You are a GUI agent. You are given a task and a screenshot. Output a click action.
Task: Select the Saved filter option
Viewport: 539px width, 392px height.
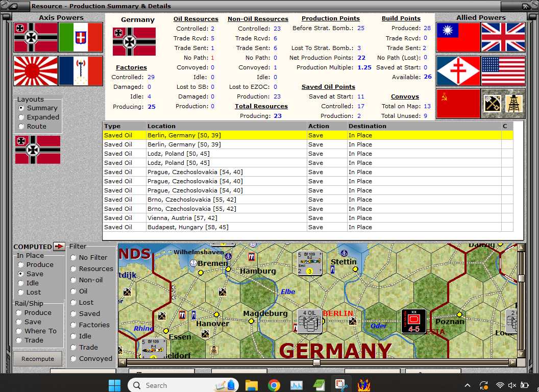[73, 314]
